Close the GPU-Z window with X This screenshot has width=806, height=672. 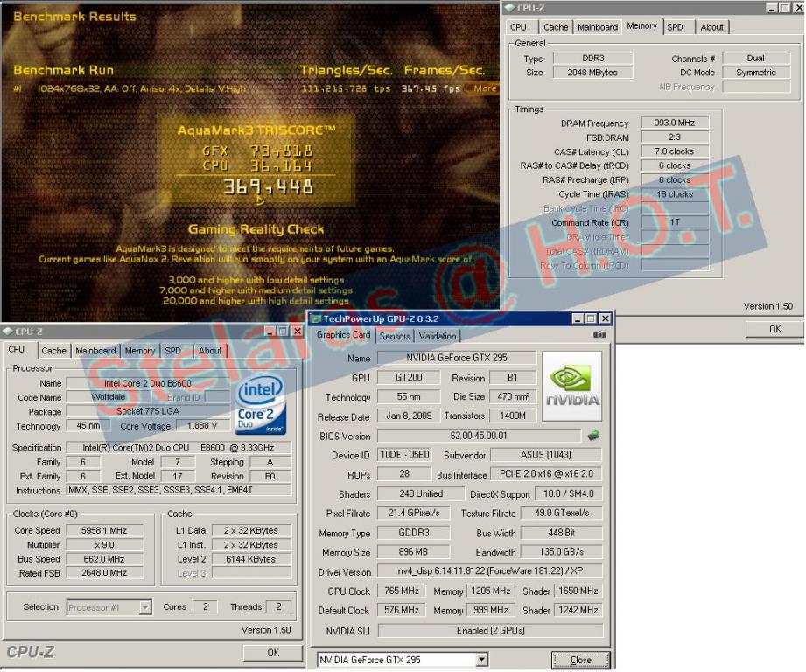606,318
